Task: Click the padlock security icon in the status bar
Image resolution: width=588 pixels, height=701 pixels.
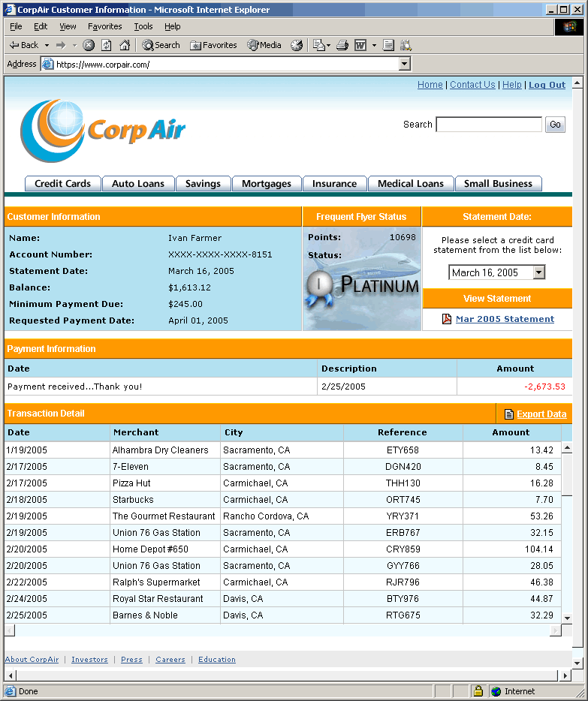Action: [x=478, y=691]
